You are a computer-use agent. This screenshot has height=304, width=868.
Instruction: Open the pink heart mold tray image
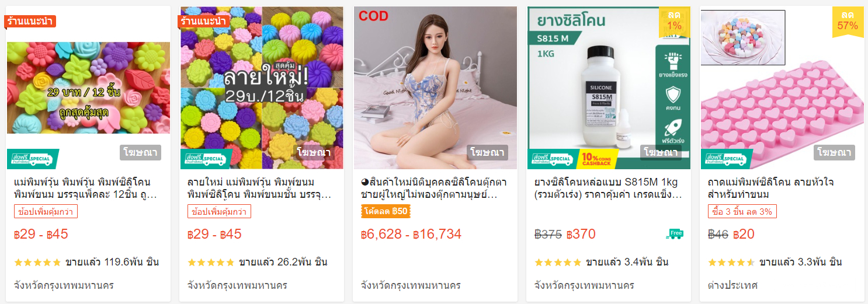point(782,88)
